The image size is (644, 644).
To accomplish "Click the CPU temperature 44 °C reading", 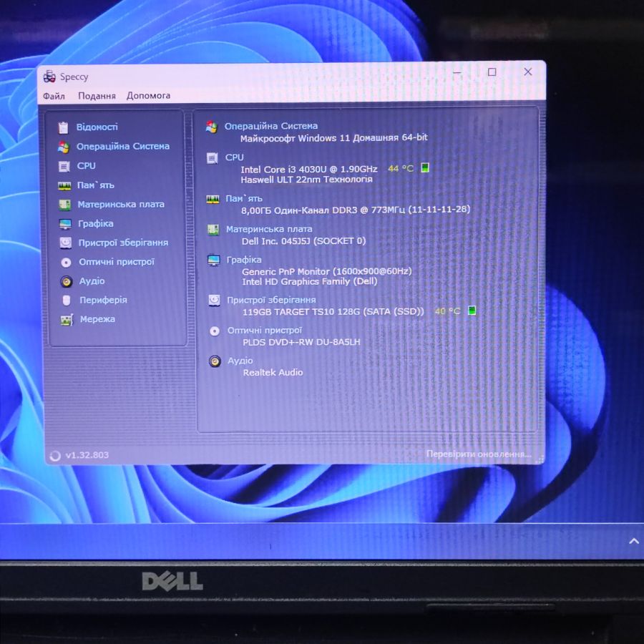I will click(401, 168).
